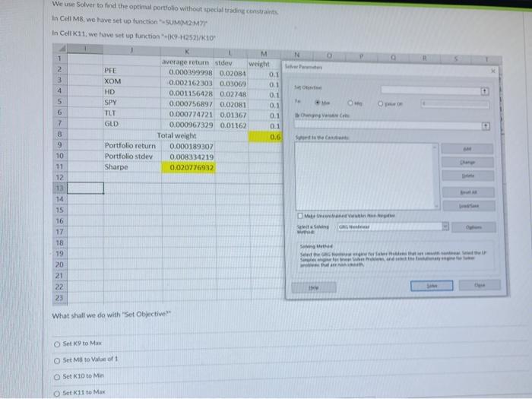Viewport: 532px width, 399px height.
Task: Select GLD stdev value 0.01162
Action: (232, 125)
